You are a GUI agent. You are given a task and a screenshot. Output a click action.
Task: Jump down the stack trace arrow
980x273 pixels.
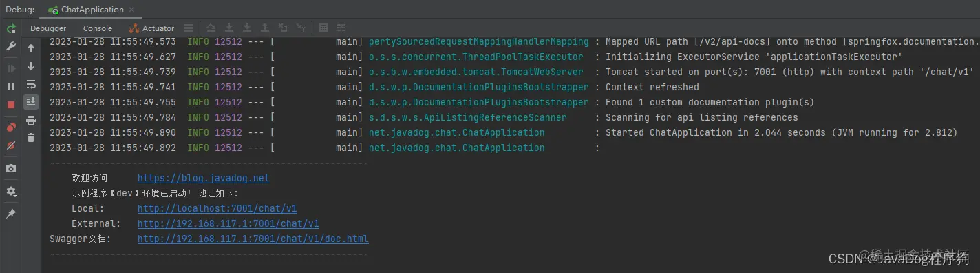(31, 66)
